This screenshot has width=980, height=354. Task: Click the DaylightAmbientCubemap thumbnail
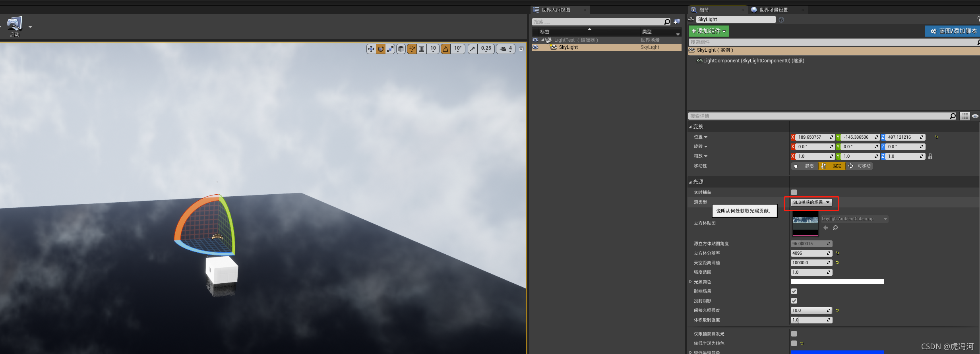point(806,224)
